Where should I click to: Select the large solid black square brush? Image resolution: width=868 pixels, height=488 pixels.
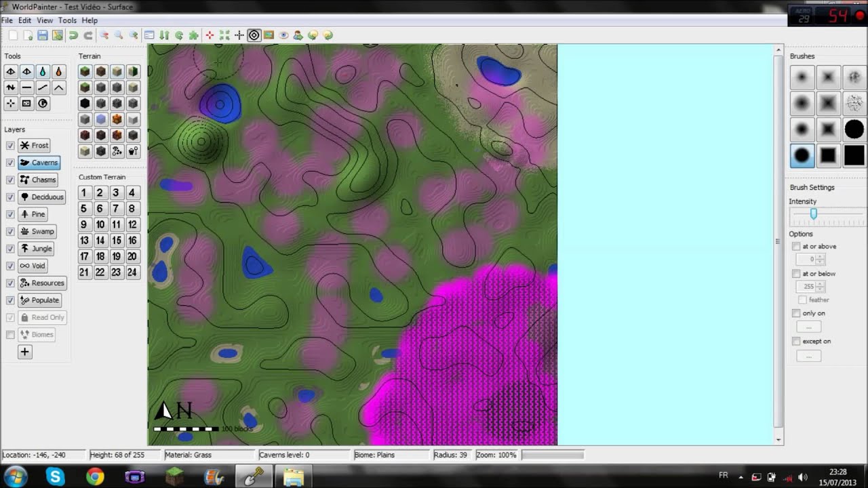point(854,156)
